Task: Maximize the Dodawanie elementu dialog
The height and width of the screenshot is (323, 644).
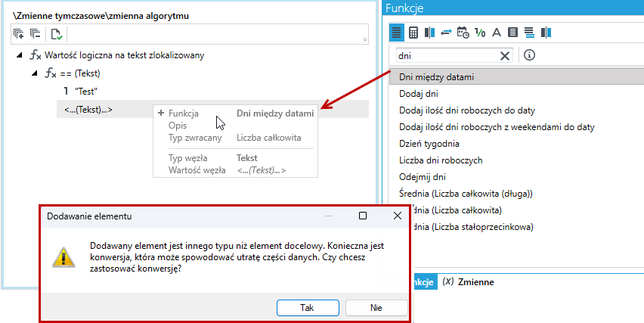Action: (x=363, y=216)
